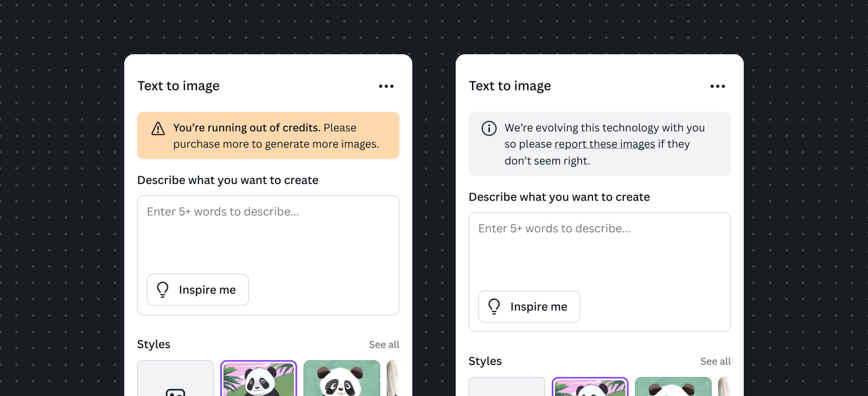Viewport: 868px width, 396px height.
Task: Choose the green watercolor panda style in the left panel
Action: click(342, 379)
